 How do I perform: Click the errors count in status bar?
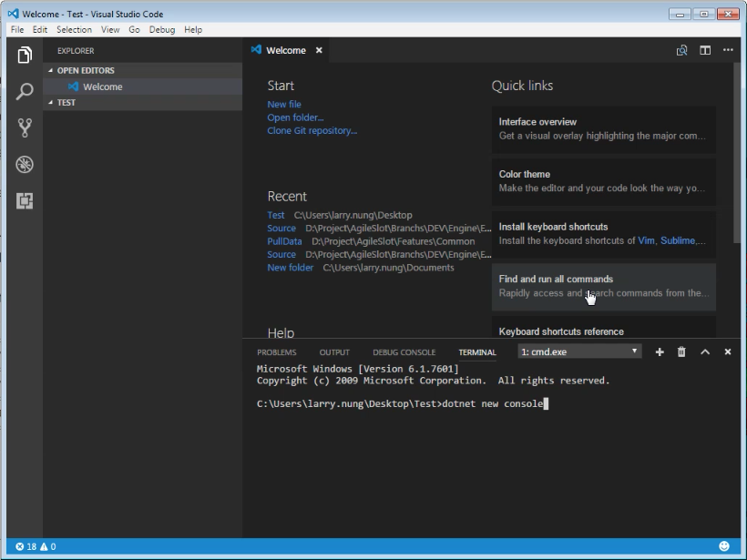[26, 546]
